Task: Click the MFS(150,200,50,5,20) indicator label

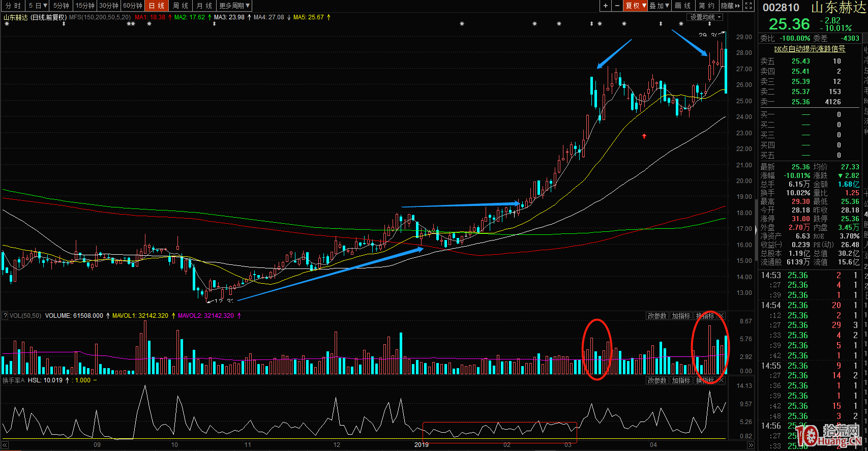Action: coord(100,17)
